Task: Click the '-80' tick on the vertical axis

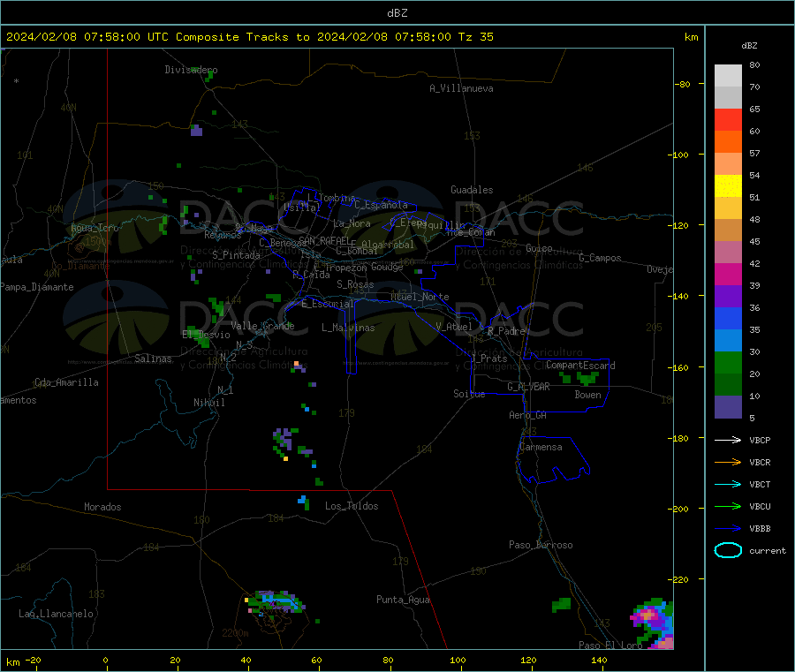Action: point(683,85)
